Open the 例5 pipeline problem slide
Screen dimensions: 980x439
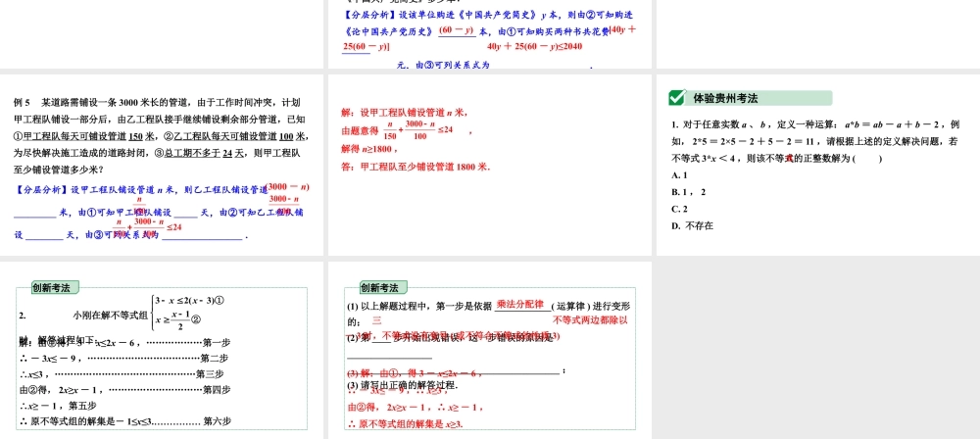[x=162, y=165]
